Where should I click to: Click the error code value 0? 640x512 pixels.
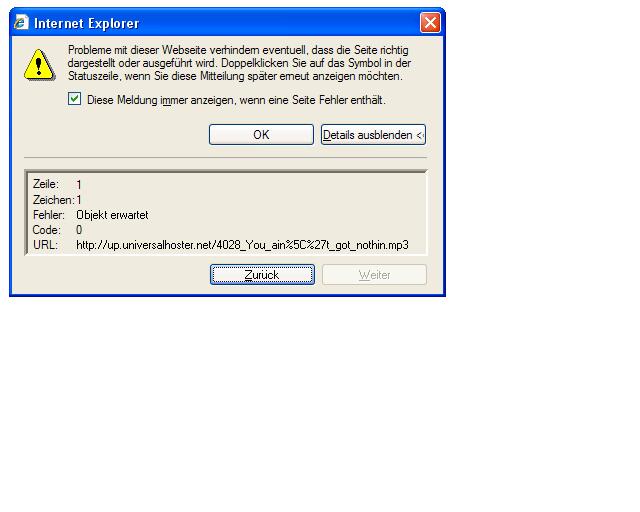click(x=79, y=230)
